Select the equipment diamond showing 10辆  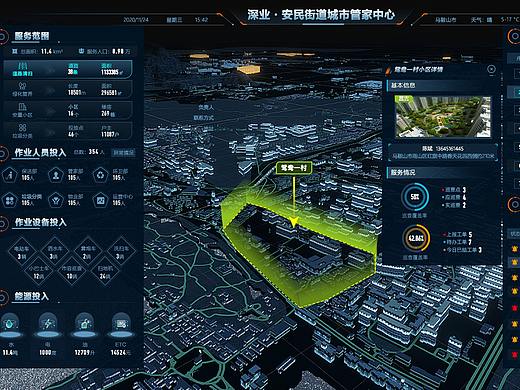coord(72,272)
